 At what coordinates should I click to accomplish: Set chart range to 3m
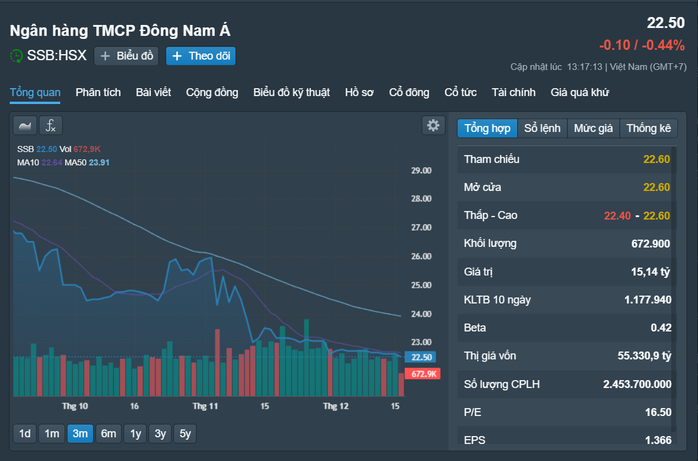[80, 433]
